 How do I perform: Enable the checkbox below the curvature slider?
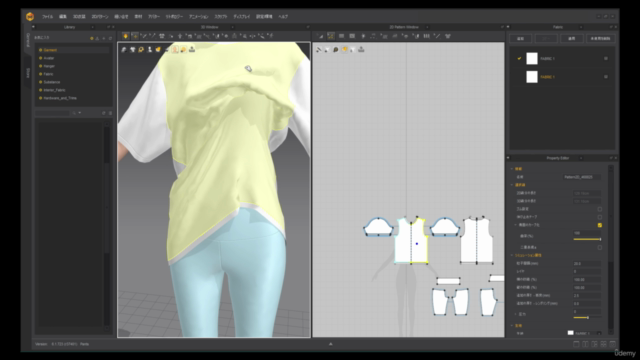(x=600, y=247)
